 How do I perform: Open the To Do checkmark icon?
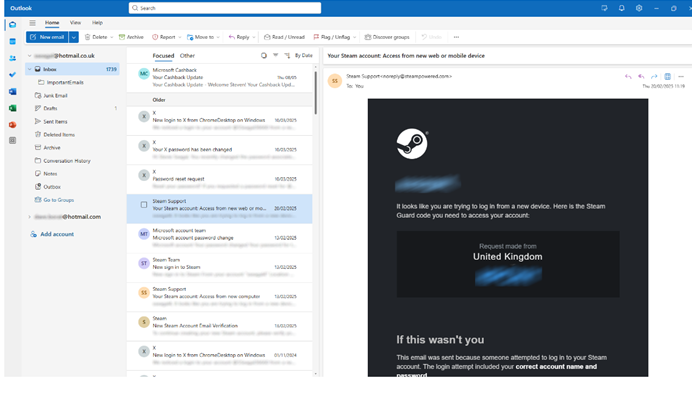click(12, 75)
